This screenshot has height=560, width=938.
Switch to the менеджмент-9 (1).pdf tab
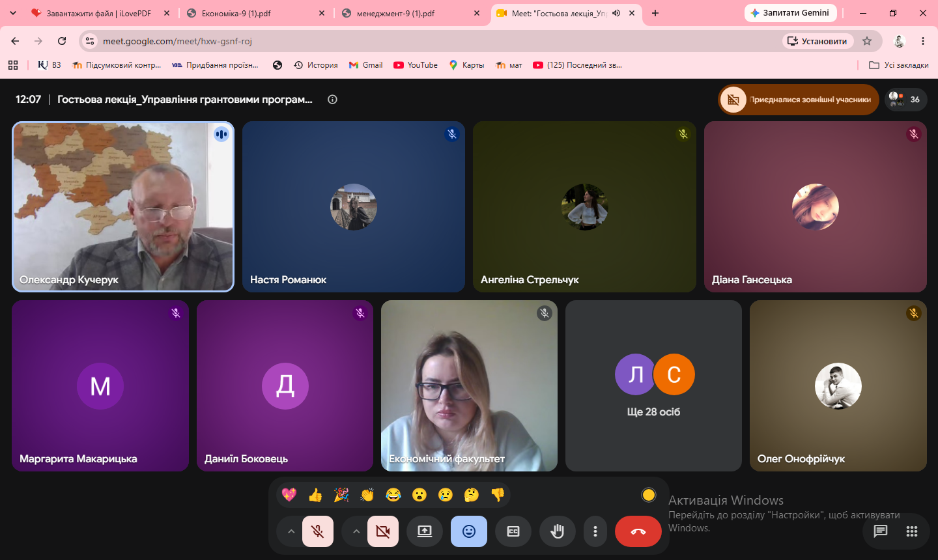tap(412, 13)
